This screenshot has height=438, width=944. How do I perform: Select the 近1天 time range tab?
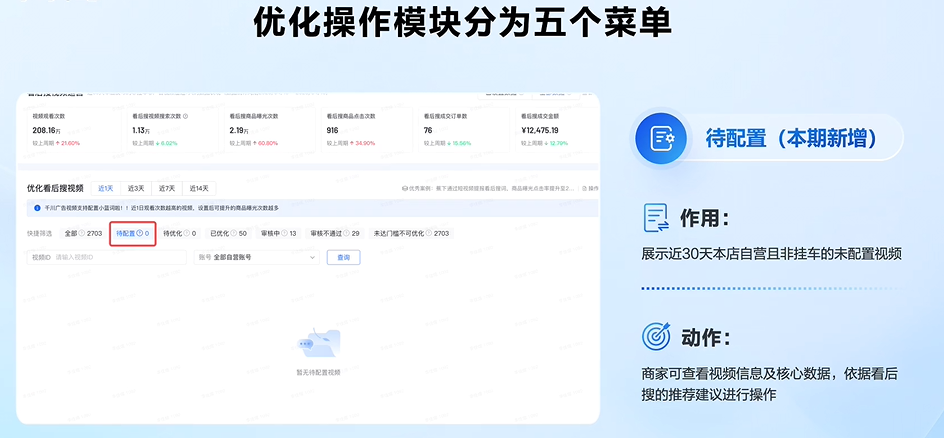pos(105,188)
